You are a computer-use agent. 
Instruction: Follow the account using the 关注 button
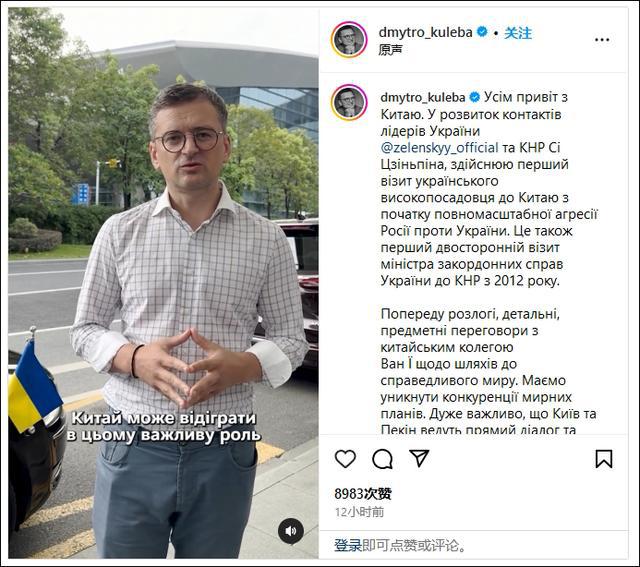(518, 33)
